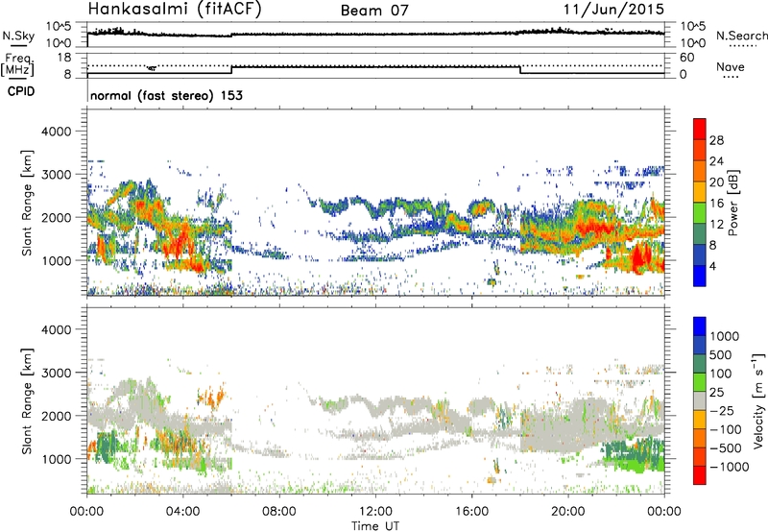The image size is (768, 532).
Task: Click the frequency step-down at 18:00
Action: click(x=520, y=70)
